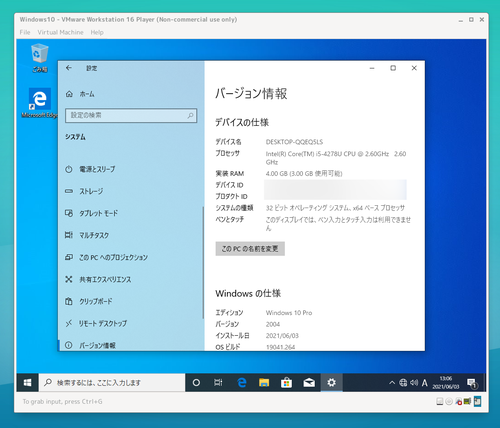500x428 pixels.
Task: Click the VMware CD/DVD status icon
Action: pos(449,402)
